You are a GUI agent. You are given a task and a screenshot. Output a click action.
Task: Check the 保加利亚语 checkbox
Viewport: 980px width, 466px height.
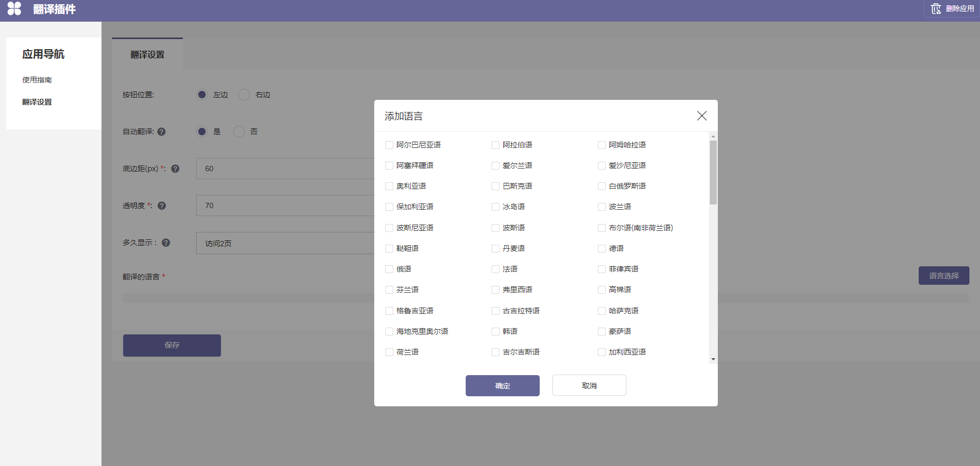(389, 207)
